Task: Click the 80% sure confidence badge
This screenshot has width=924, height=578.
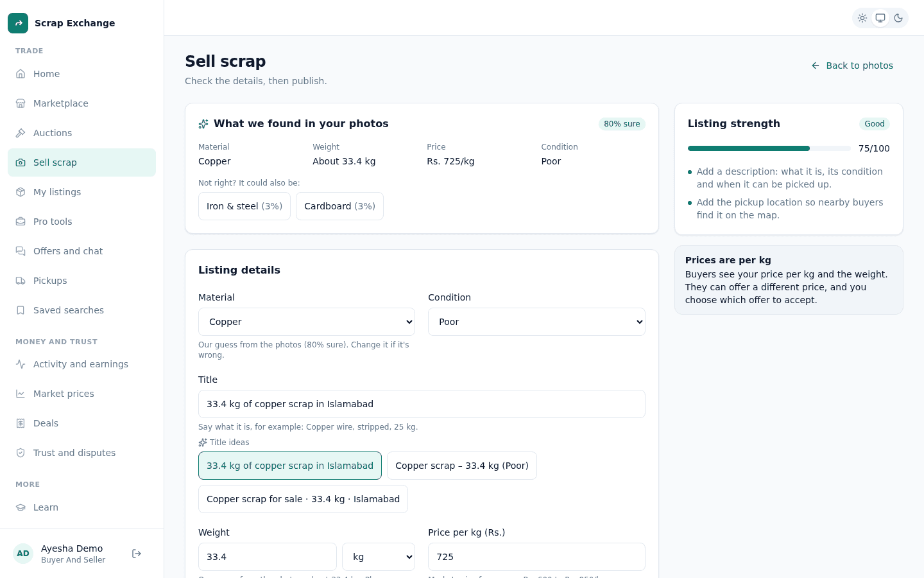Action: click(x=622, y=124)
